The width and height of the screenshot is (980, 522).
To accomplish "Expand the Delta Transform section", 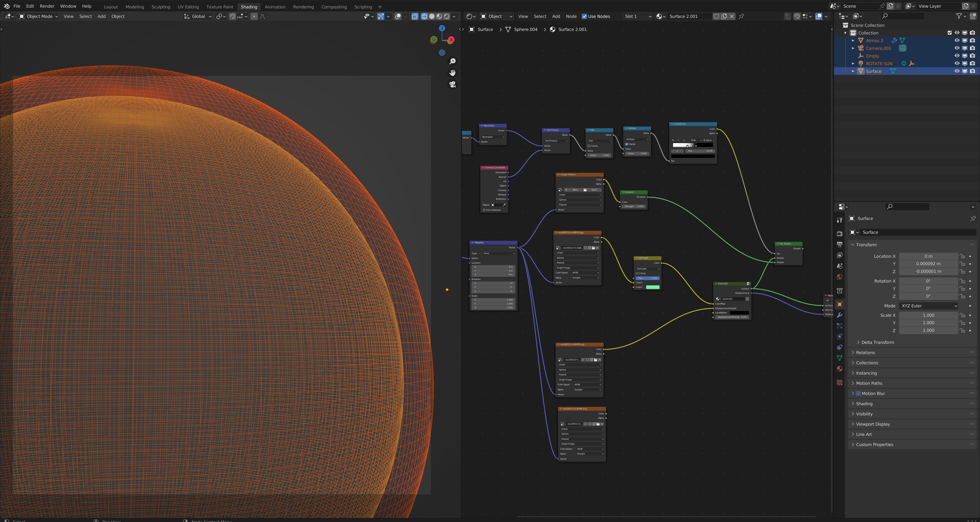I will [877, 342].
